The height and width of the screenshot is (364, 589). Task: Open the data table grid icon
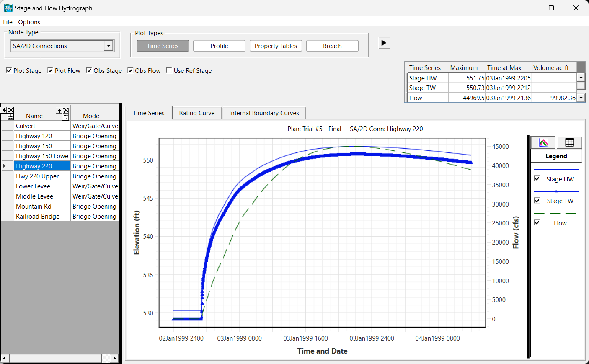(569, 143)
